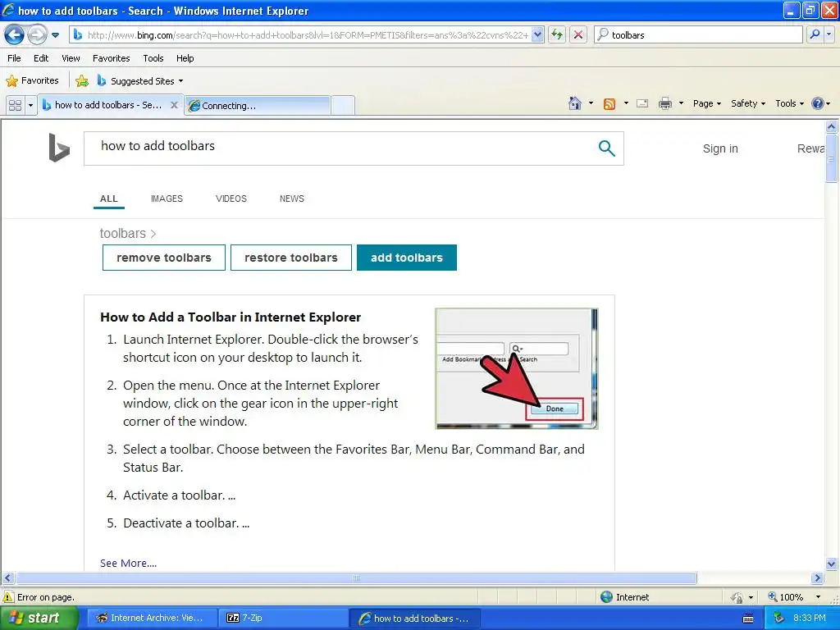Open the File menu

[x=14, y=58]
